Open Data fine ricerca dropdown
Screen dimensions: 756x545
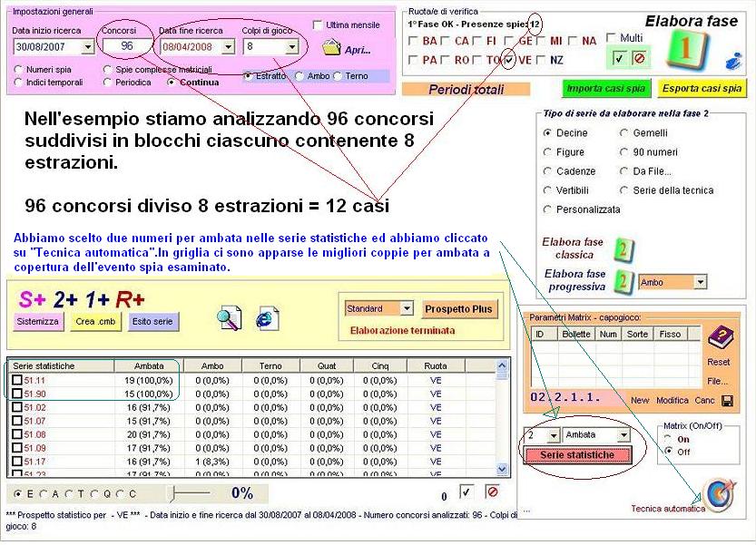coord(229,47)
